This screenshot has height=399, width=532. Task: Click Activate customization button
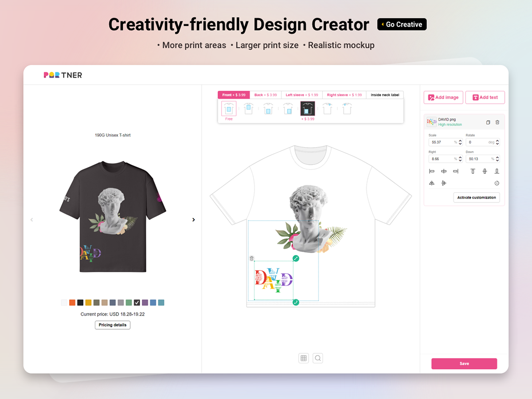click(x=477, y=197)
